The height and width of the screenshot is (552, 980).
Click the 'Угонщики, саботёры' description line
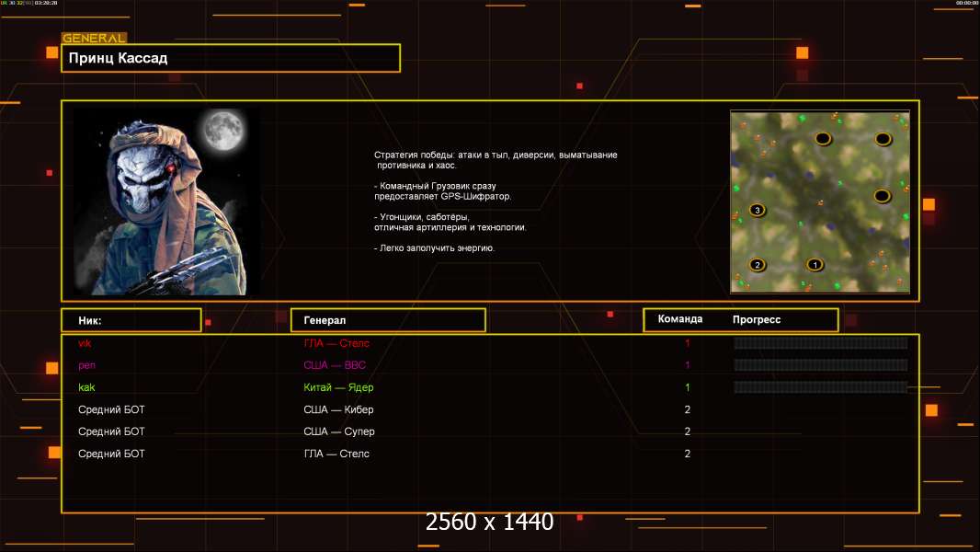pos(422,217)
